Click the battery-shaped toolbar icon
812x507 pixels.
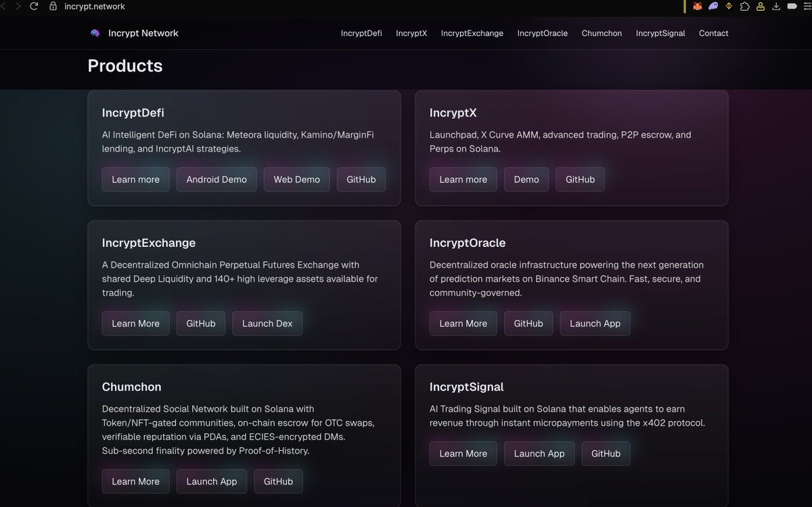point(792,6)
